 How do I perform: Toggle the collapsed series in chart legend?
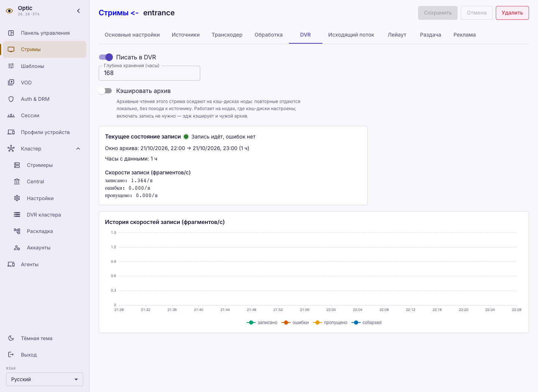(x=367, y=323)
